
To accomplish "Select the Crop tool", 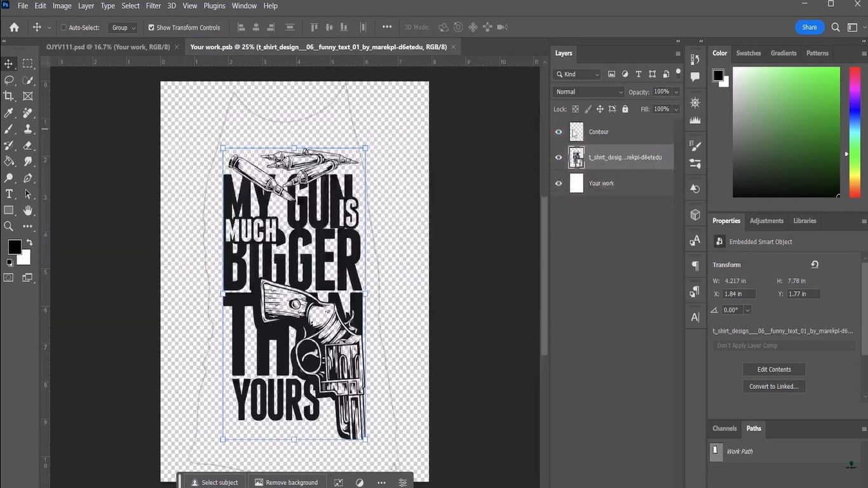I will (8, 96).
